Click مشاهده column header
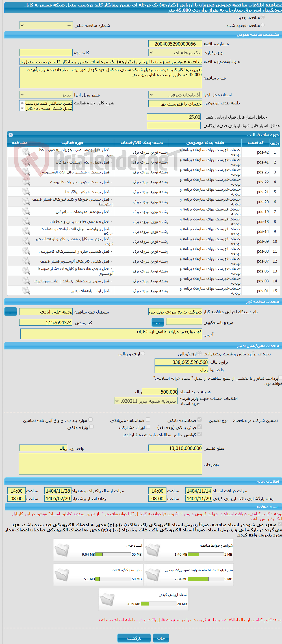This screenshot has width=282, height=644. click(x=20, y=143)
